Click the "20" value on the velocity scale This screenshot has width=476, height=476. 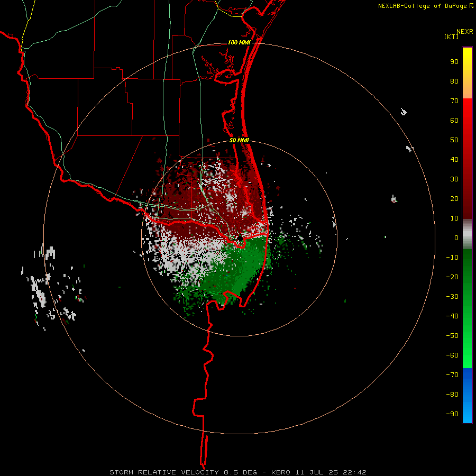[454, 199]
